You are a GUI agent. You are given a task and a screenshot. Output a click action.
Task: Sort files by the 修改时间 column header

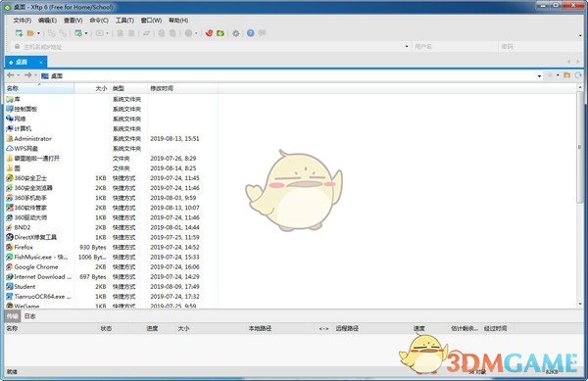pyautogui.click(x=182, y=88)
